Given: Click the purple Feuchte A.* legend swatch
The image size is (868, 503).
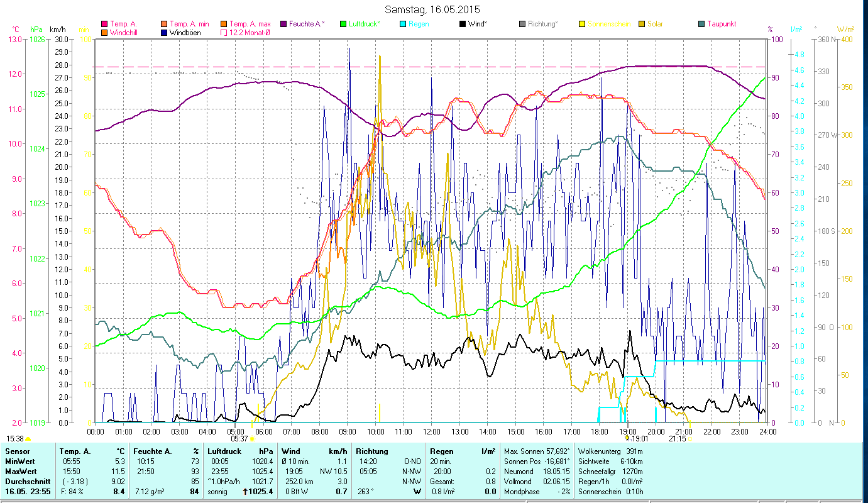Looking at the screenshot, I should pos(283,24).
